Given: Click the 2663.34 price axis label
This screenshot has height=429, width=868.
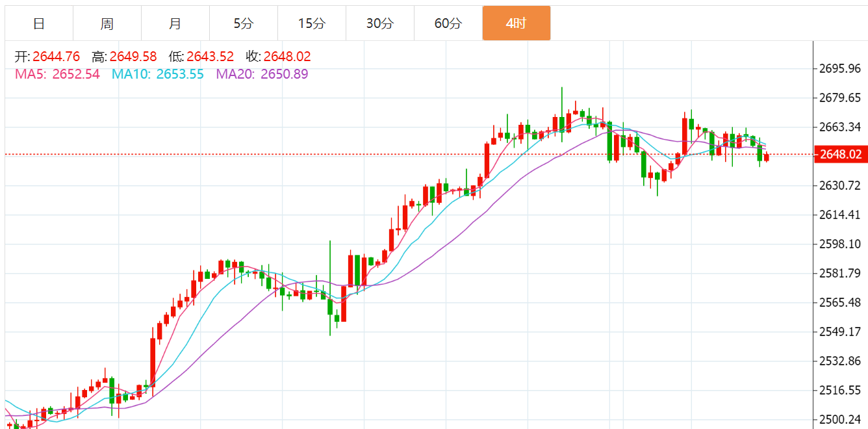Looking at the screenshot, I should click(841, 127).
